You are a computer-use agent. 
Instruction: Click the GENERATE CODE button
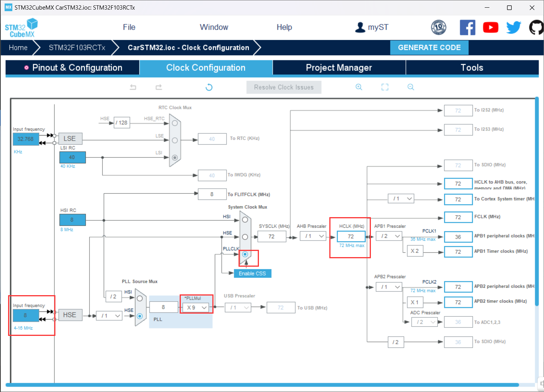click(x=429, y=48)
